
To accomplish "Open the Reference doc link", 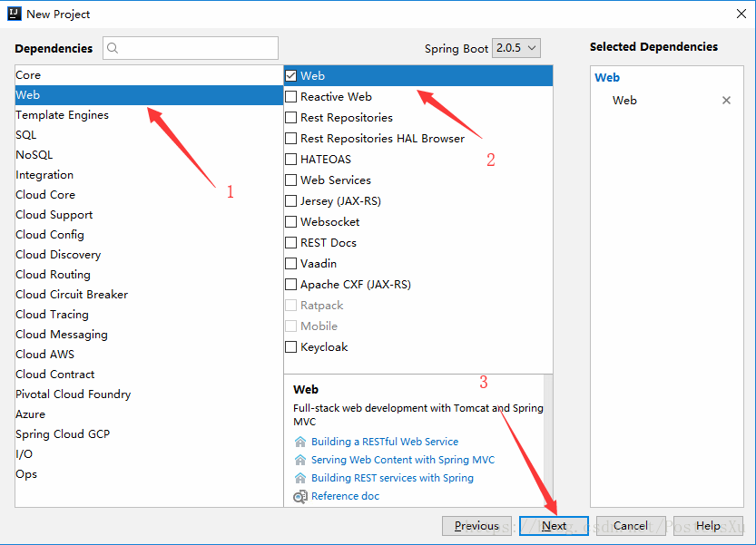I will coord(345,496).
